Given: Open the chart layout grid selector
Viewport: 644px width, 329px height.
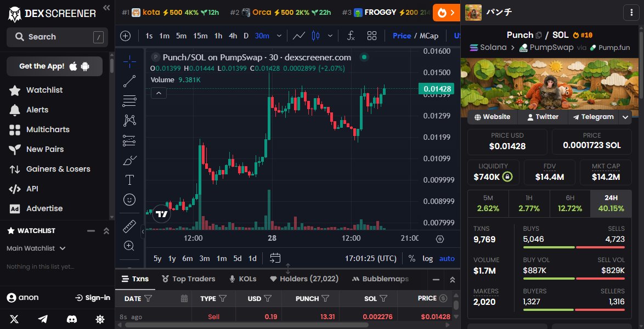Looking at the screenshot, I should click(372, 36).
